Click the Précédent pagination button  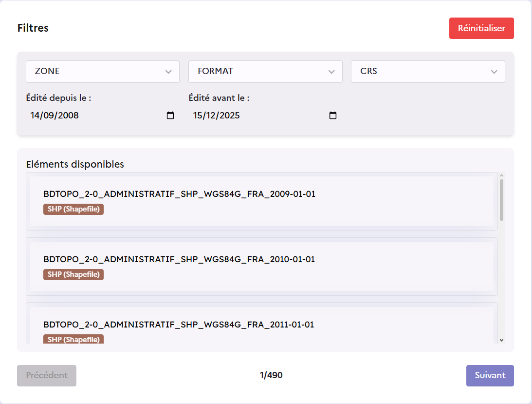coord(47,376)
